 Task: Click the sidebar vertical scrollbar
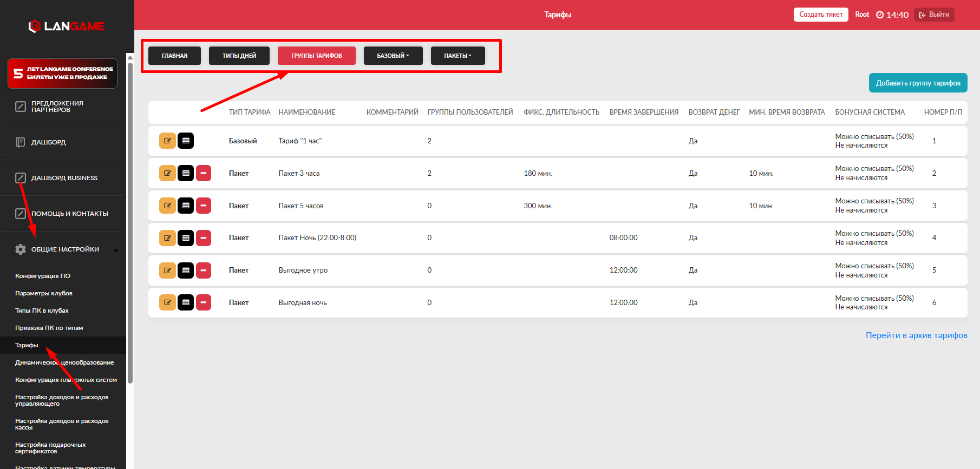click(130, 222)
